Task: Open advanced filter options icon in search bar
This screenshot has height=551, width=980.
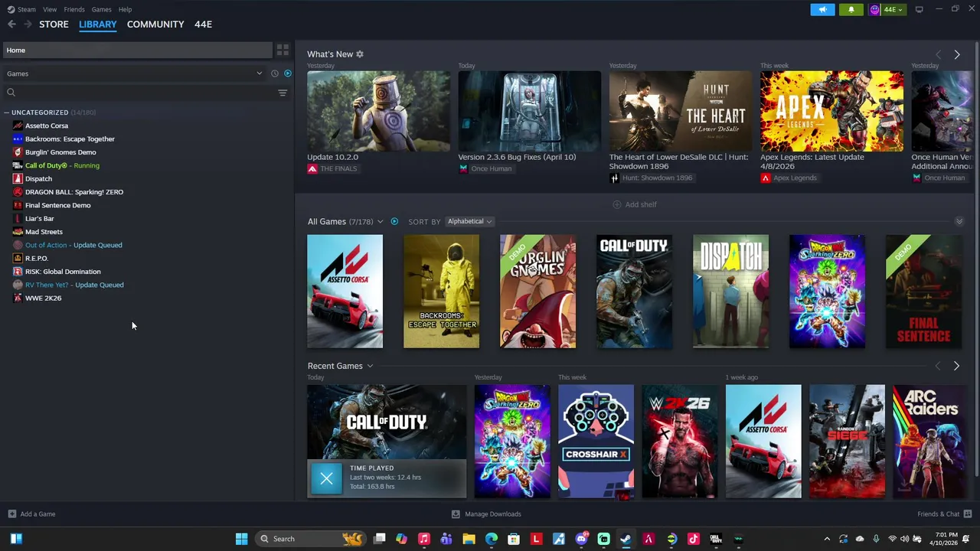Action: 283,93
